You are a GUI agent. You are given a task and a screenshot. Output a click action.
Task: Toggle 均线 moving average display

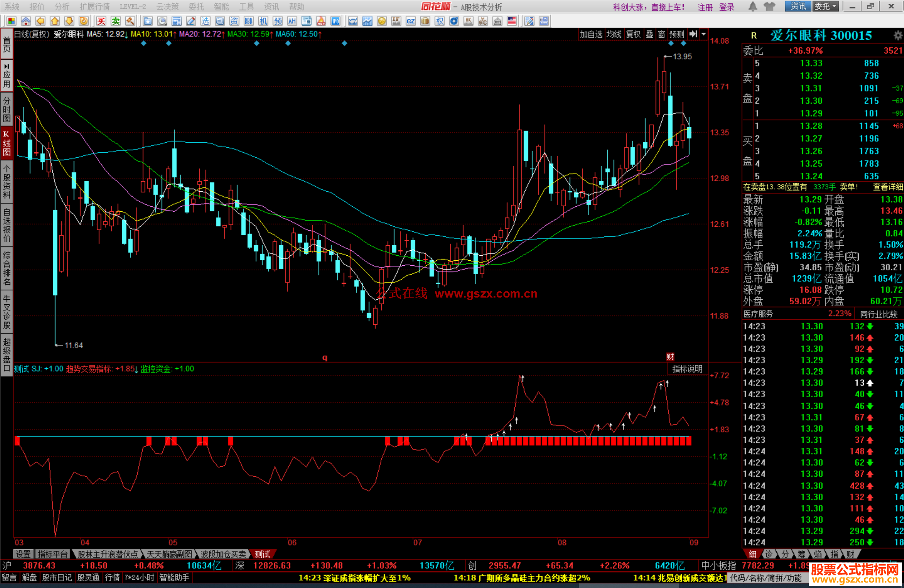[x=614, y=34]
